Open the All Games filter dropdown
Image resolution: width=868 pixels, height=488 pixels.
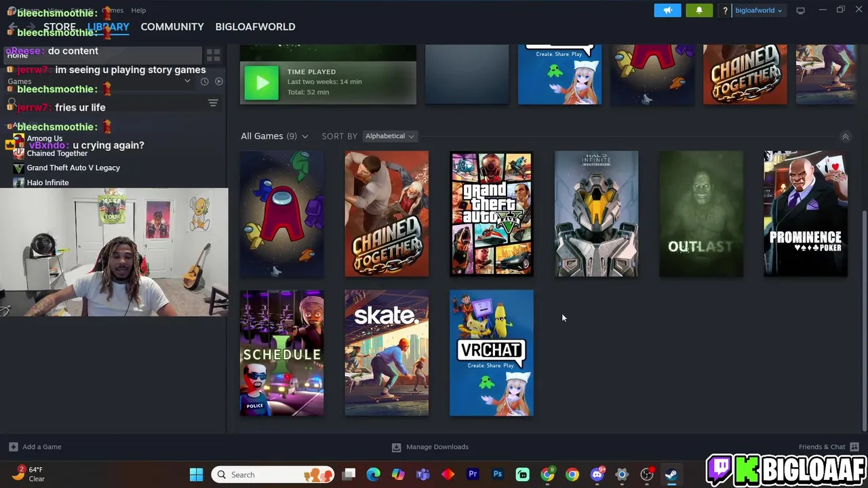tap(274, 136)
